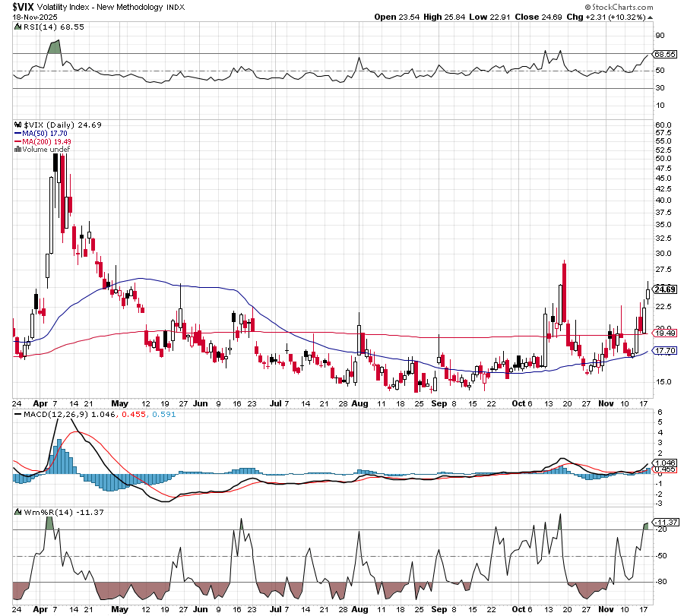Click the 1.046 MACD value axis tag
The height and width of the screenshot is (616, 684).
point(665,463)
